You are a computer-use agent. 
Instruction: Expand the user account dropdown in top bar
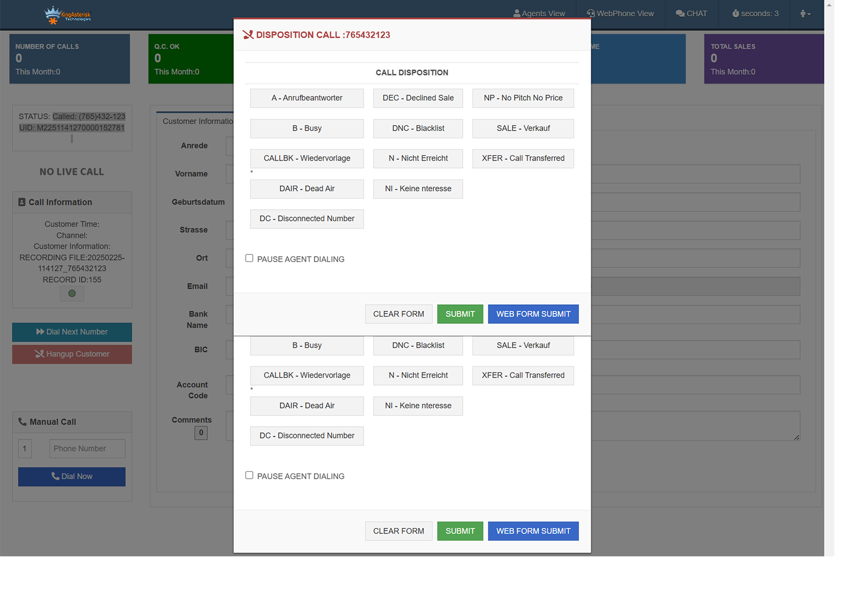[x=805, y=14]
